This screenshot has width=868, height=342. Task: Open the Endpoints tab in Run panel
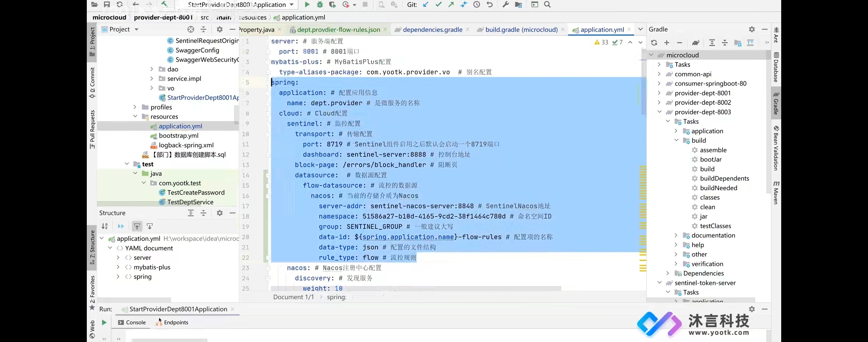click(x=172, y=322)
